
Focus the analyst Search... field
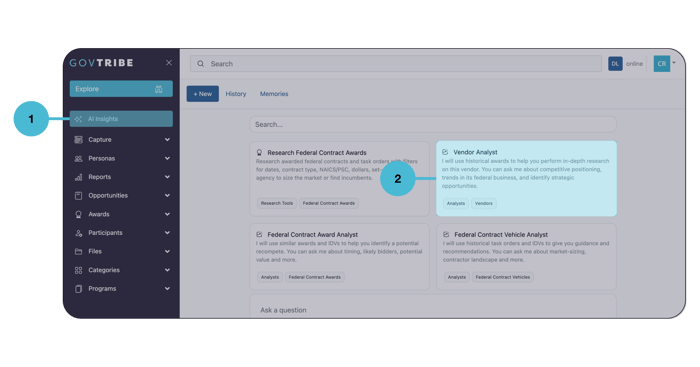(433, 125)
